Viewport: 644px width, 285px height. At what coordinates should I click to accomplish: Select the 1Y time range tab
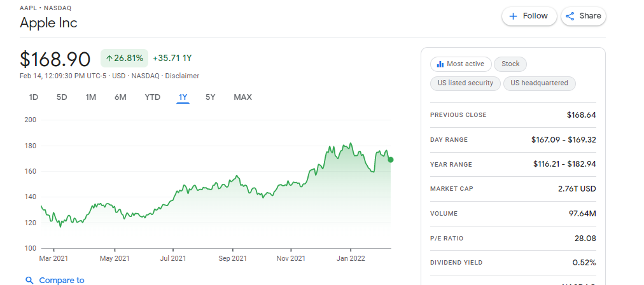tap(183, 97)
